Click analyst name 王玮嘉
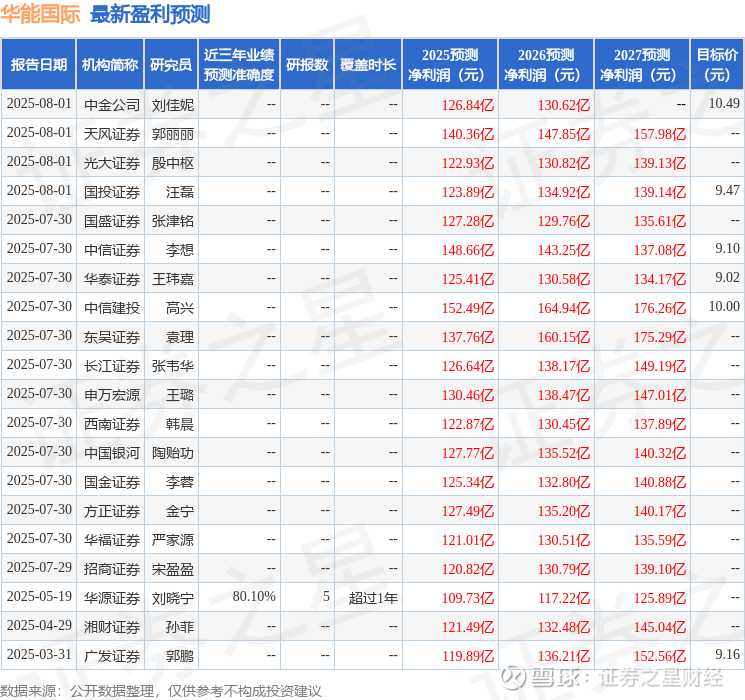The image size is (745, 700). coord(173,279)
